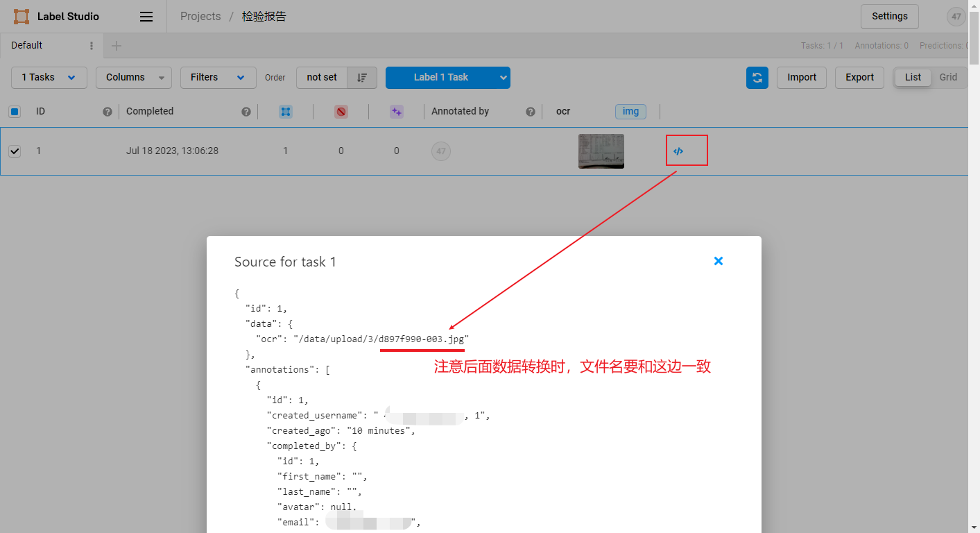Click the "avatar": null line
Image resolution: width=980 pixels, height=533 pixels.
click(x=317, y=507)
